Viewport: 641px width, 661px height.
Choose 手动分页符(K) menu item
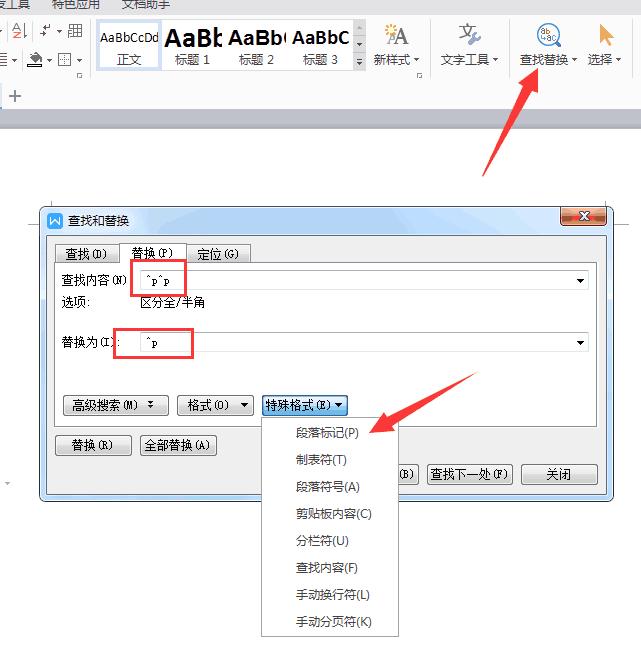click(330, 621)
